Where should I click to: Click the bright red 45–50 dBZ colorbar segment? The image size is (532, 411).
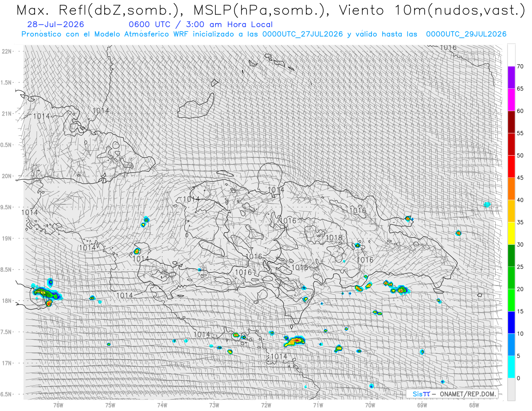511,166
